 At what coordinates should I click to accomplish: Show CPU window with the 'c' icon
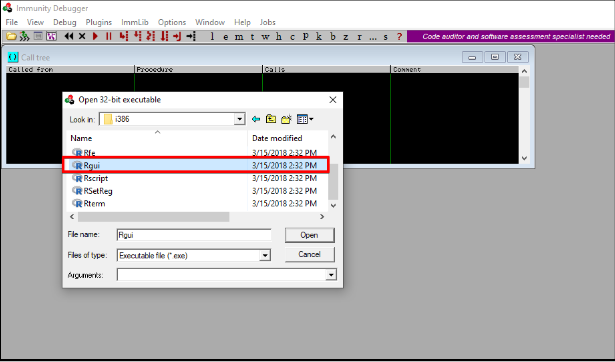click(292, 36)
